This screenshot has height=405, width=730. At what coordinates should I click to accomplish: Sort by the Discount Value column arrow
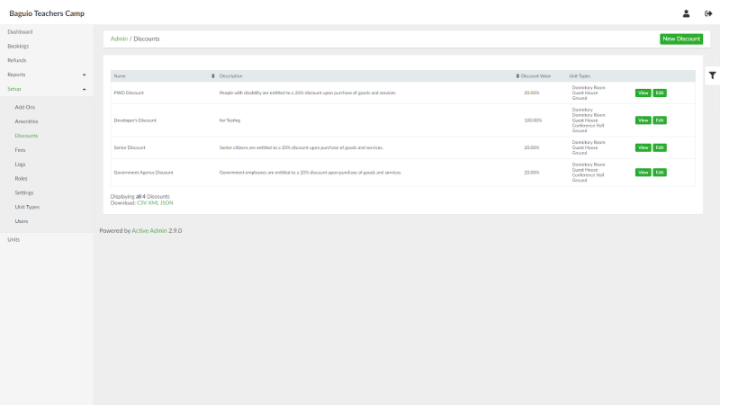517,76
